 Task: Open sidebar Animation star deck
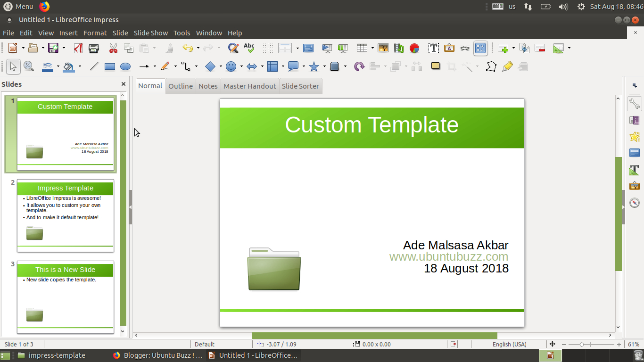tap(635, 137)
